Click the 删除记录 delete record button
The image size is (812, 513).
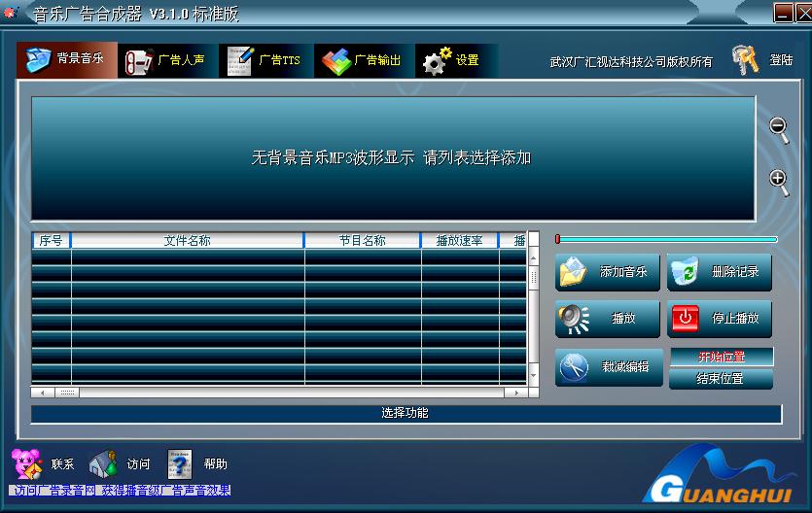pyautogui.click(x=720, y=273)
